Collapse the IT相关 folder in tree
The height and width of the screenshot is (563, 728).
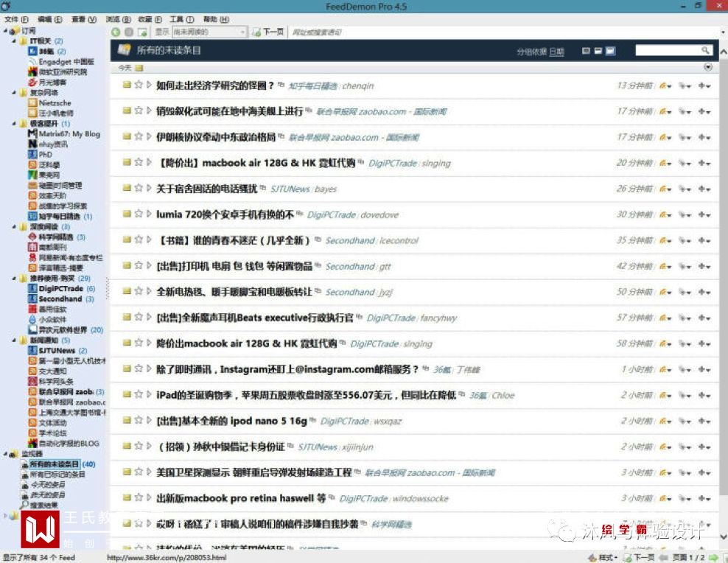click(14, 41)
